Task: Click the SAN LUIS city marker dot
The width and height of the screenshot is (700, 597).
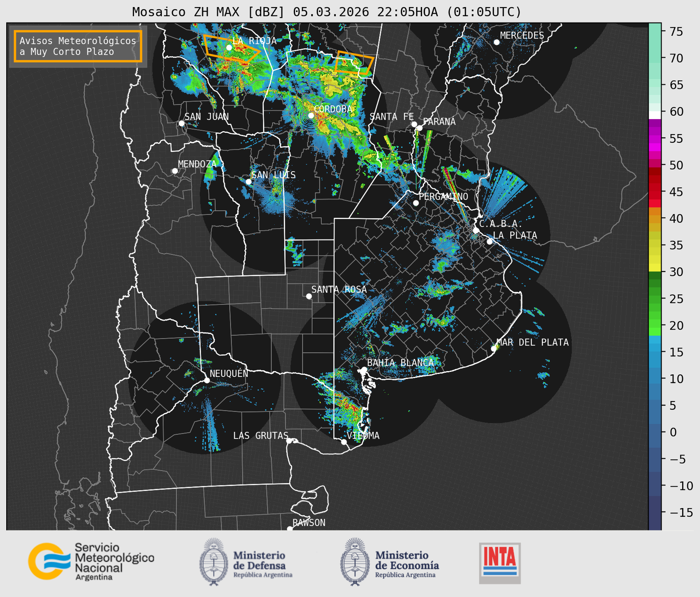Action: click(x=249, y=182)
